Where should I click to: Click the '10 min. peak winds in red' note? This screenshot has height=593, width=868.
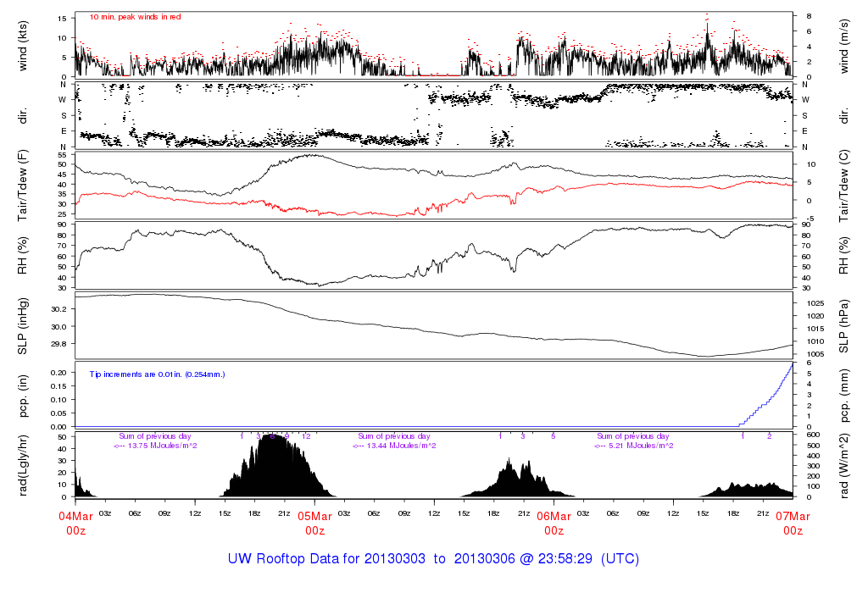(x=135, y=17)
